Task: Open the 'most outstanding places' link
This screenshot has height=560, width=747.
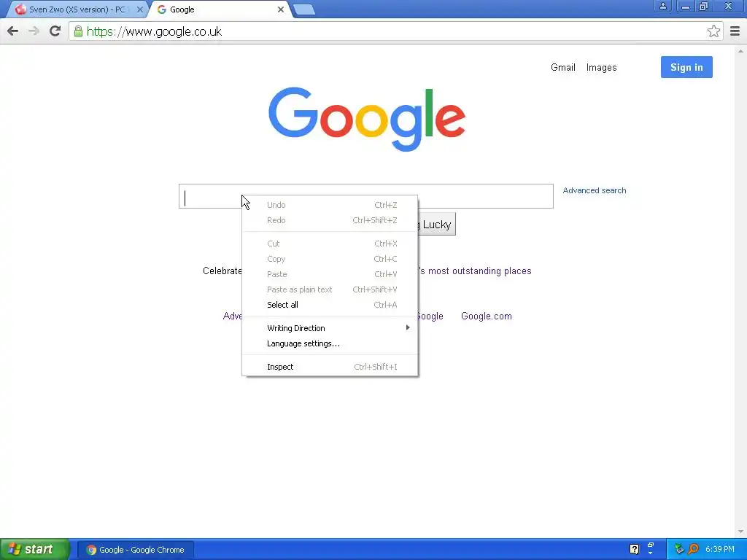Action: click(475, 271)
